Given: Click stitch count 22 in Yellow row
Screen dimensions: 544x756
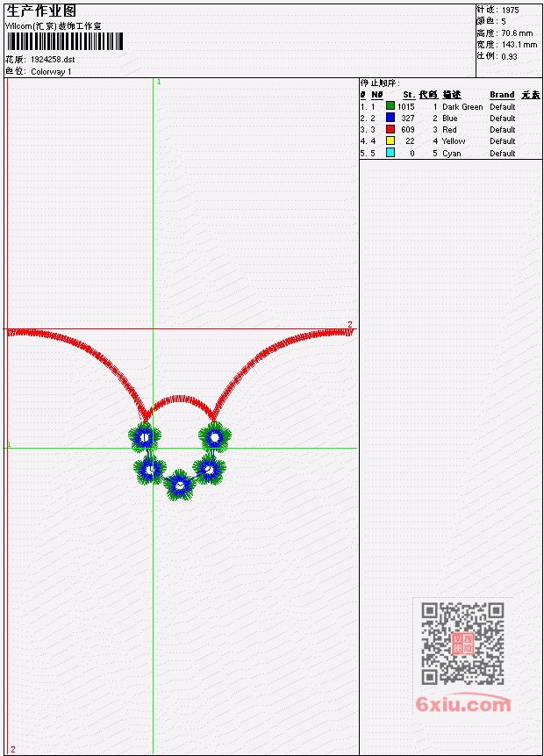Looking at the screenshot, I should [410, 141].
